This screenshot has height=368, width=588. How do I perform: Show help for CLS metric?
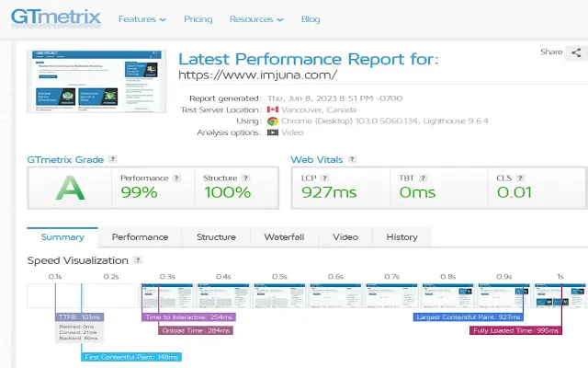click(520, 178)
